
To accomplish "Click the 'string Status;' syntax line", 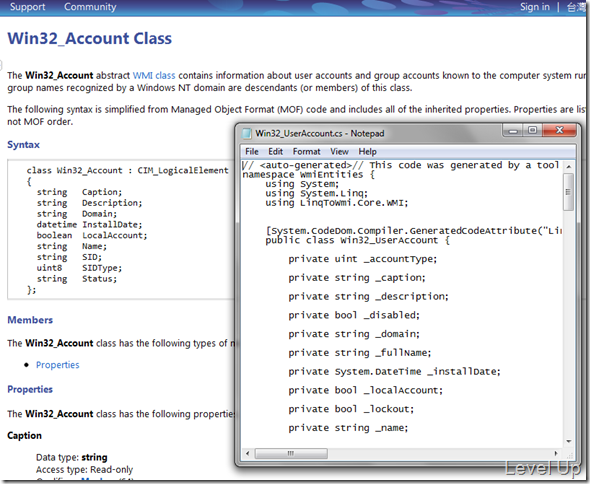I will (x=77, y=279).
